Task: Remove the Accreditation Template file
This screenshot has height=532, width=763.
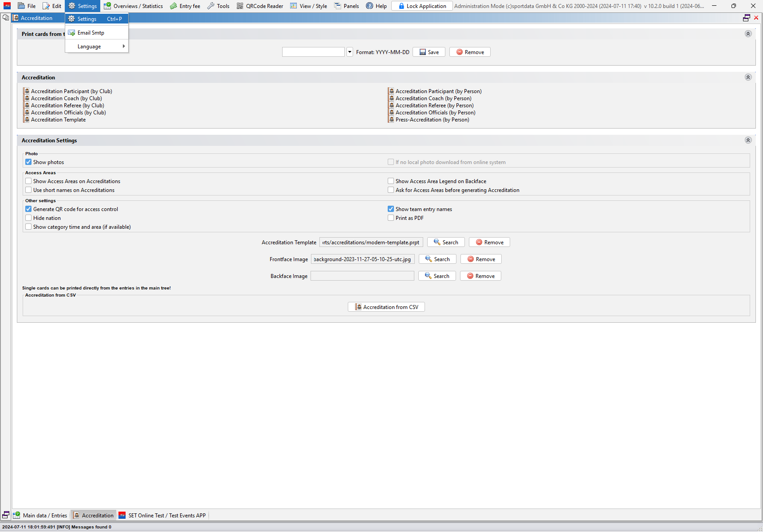Action: [489, 243]
